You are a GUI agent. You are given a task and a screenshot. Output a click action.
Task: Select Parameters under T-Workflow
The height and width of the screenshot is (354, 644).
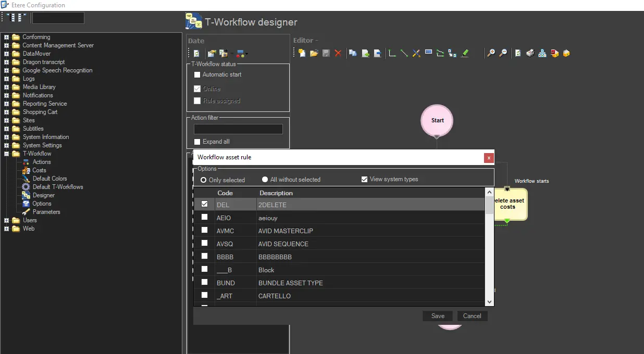[46, 212]
